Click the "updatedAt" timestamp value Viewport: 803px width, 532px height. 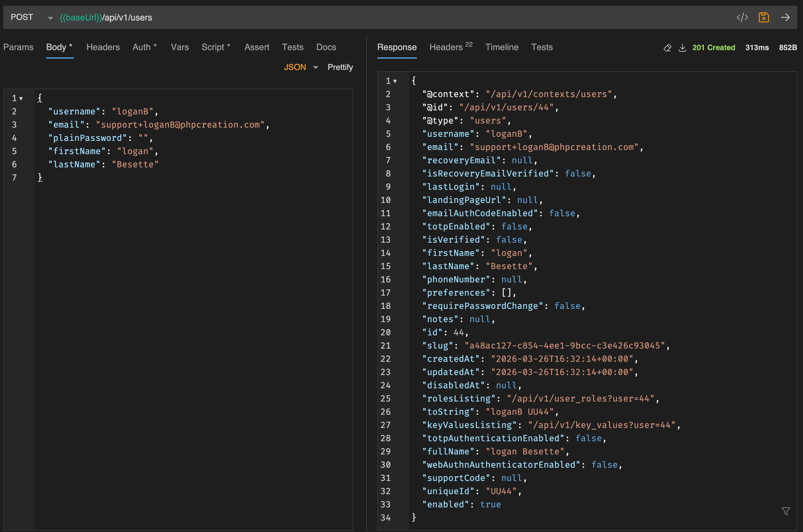[x=563, y=372]
